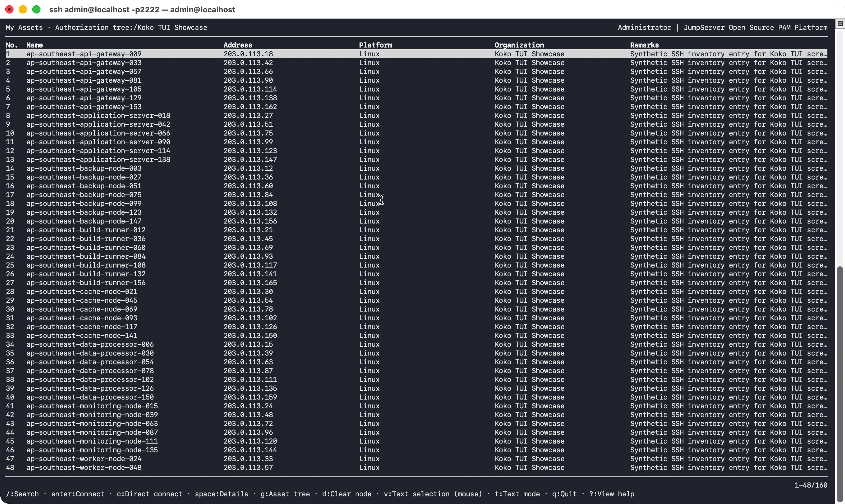The width and height of the screenshot is (845, 504).
Task: Select row ap-southeast-build-runner-012
Action: pyautogui.click(x=416, y=230)
